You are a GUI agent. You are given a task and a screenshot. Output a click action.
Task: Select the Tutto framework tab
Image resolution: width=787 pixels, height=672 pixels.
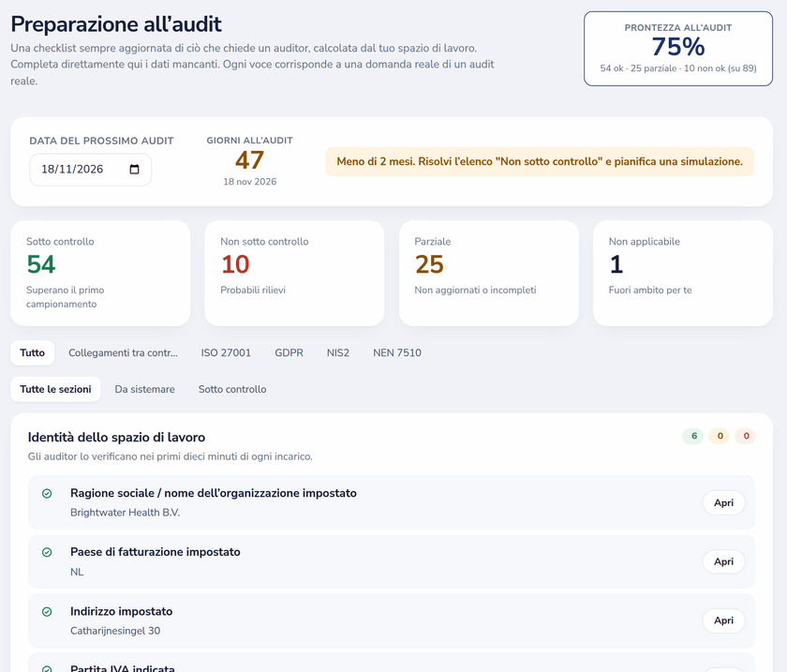coord(32,352)
